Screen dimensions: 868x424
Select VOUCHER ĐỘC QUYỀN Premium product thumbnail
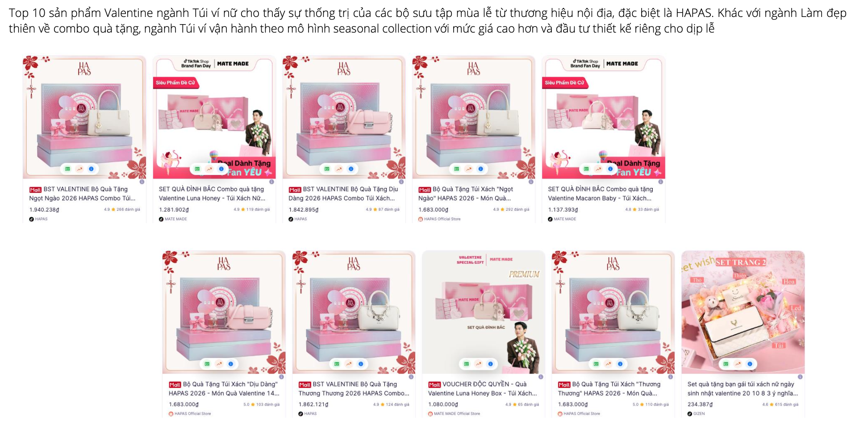(484, 312)
